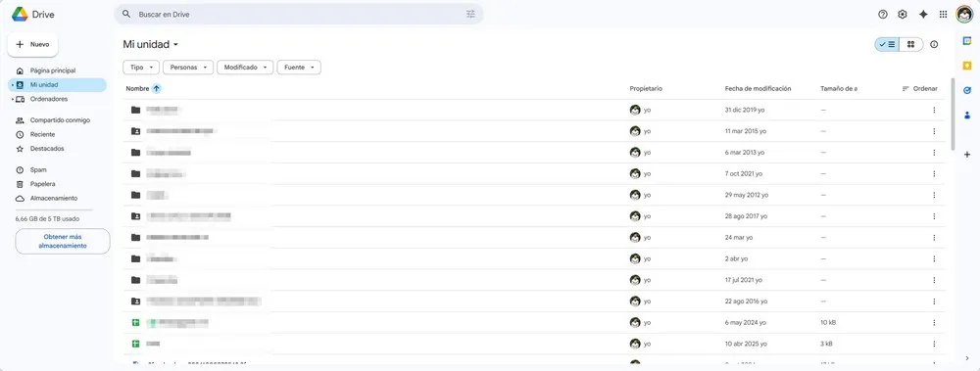Open the Gemini sparkle icon
The height and width of the screenshot is (371, 980).
[923, 14]
